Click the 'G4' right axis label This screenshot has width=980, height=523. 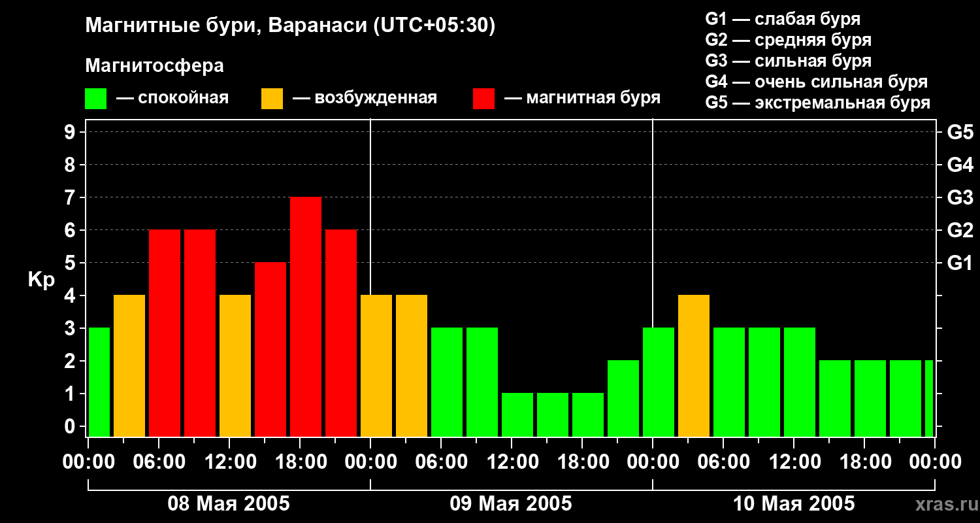pyautogui.click(x=960, y=165)
